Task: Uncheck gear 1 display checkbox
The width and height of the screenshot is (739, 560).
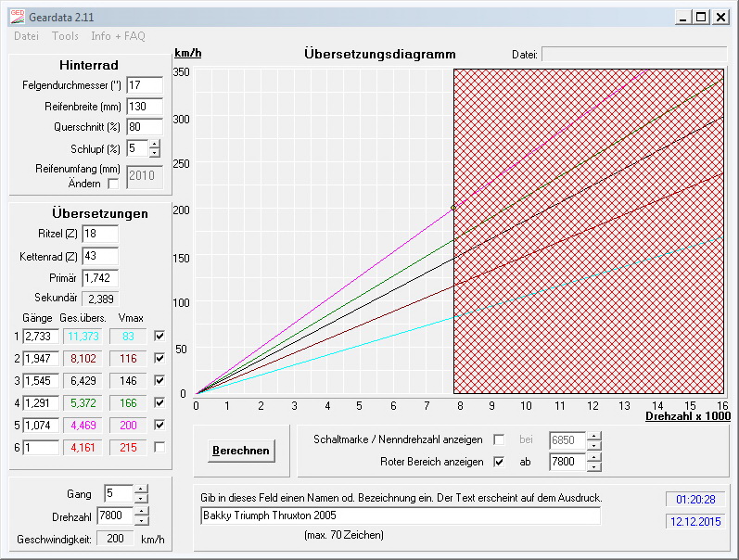Action: [x=160, y=336]
